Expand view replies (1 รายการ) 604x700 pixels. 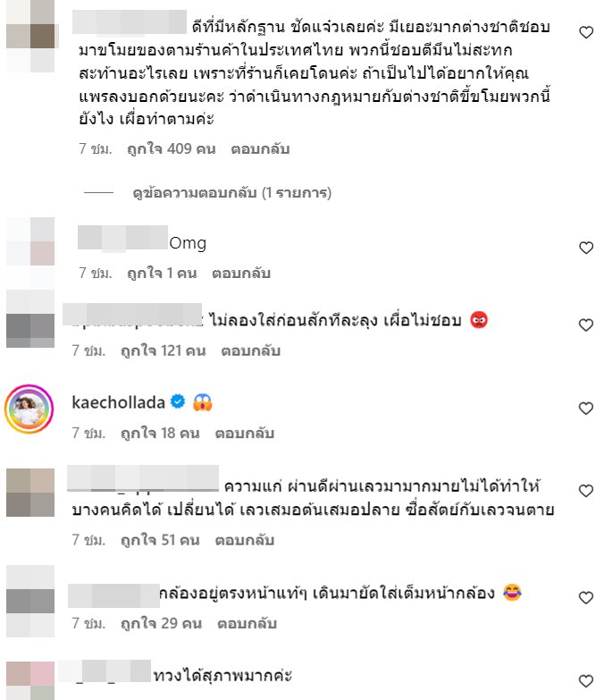232,193
